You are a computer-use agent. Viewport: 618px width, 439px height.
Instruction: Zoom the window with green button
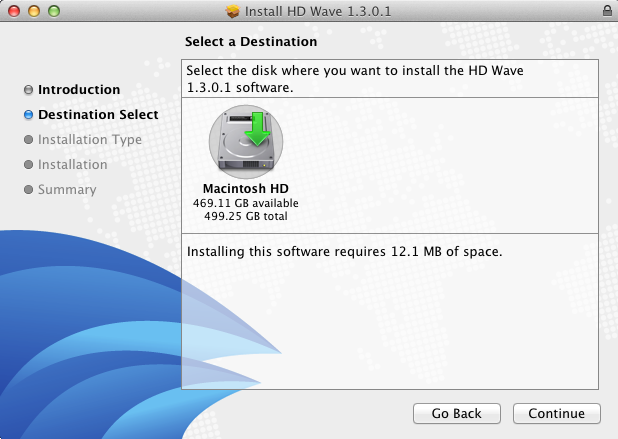tap(54, 11)
